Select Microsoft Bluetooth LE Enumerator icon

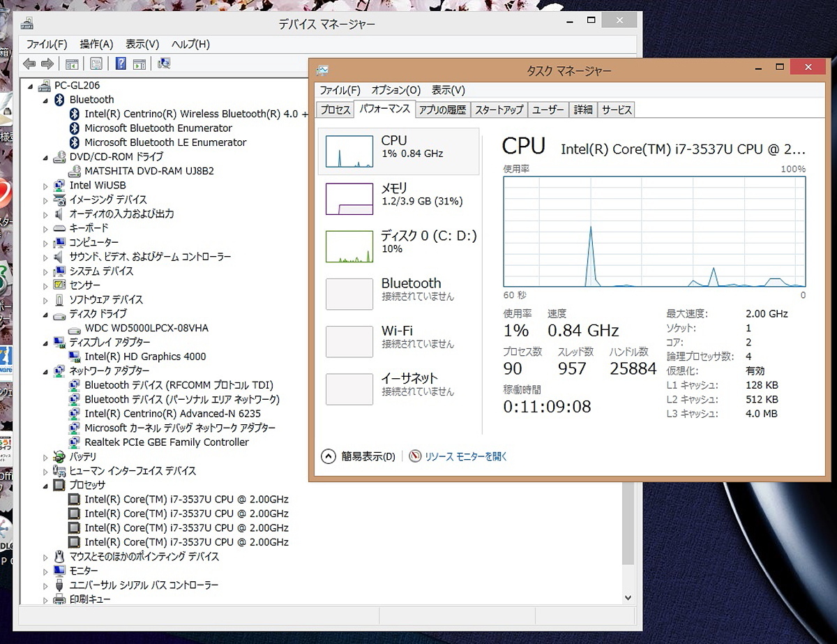click(x=75, y=142)
